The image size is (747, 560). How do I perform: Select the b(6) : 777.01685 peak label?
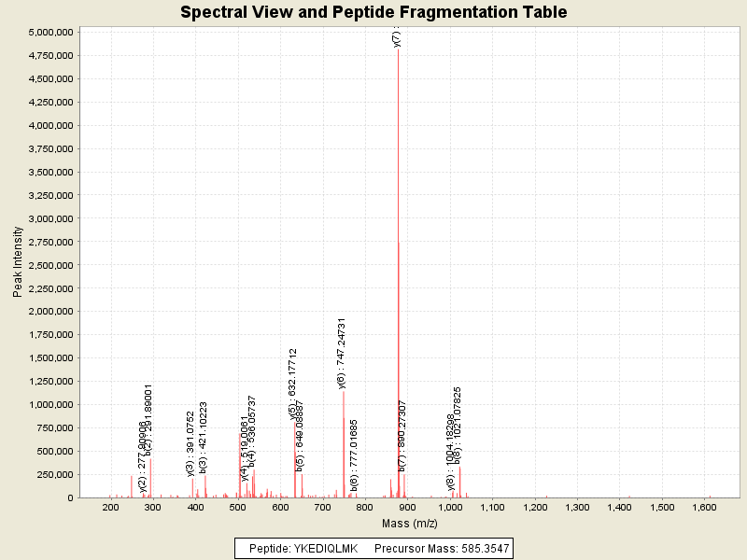(355, 455)
